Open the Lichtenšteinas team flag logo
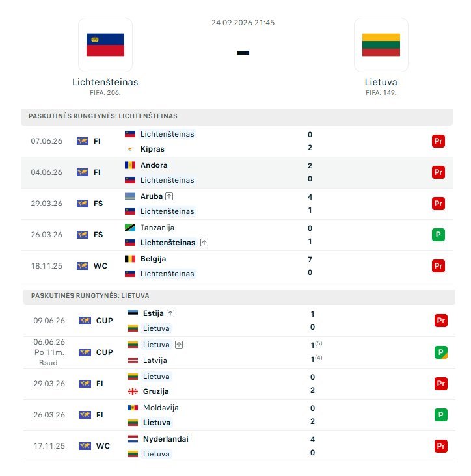Image resolution: width=471 pixels, height=476 pixels. click(105, 45)
